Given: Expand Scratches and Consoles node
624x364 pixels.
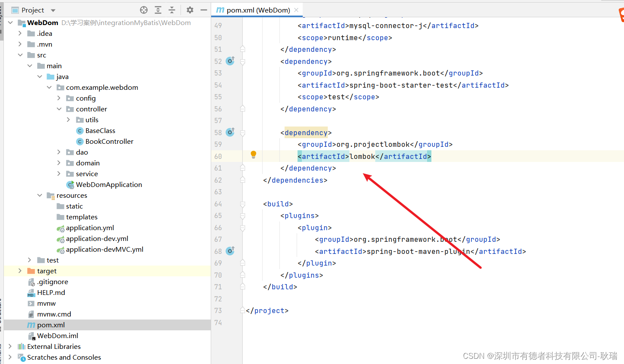Looking at the screenshot, I should point(10,357).
